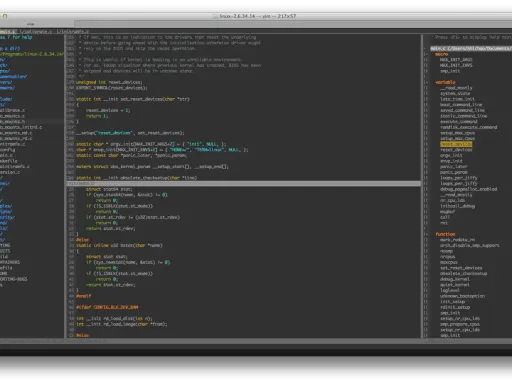Collapse the function fold marker in taglist
This screenshot has height=384, width=512.
426,234
